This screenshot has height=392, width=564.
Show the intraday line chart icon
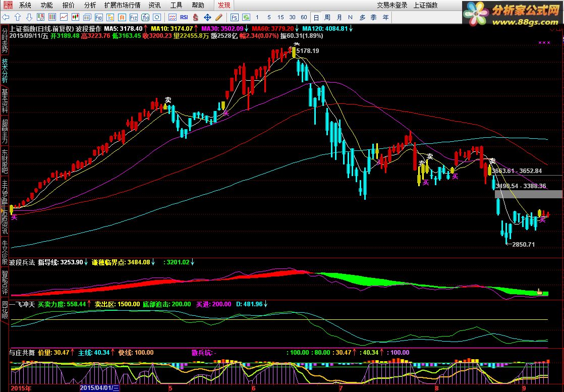[64, 17]
